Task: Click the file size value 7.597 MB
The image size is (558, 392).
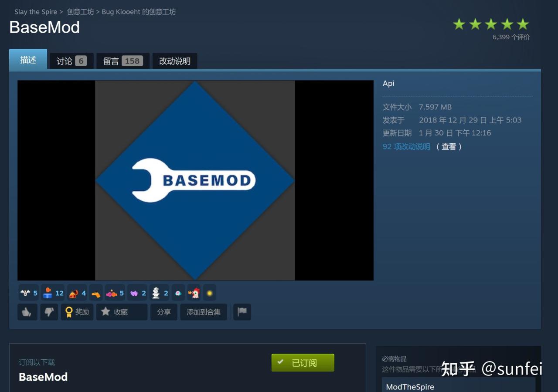Action: 435,107
